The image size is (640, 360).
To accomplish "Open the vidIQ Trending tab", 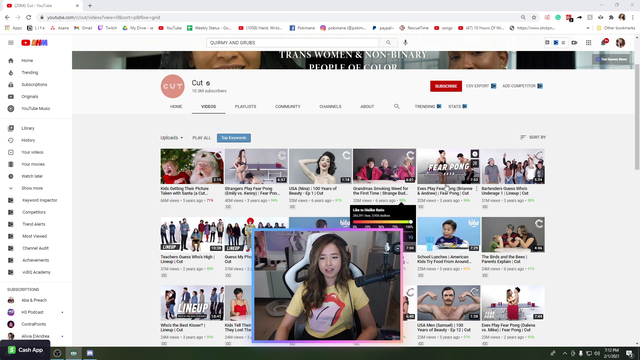I will point(427,106).
